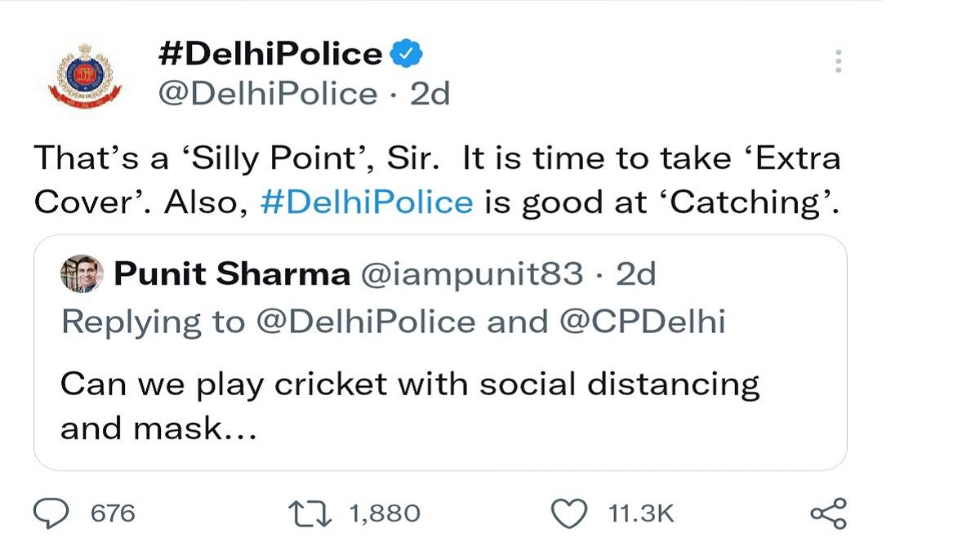Like the tweet via the heart icon
Screen dimensions: 980x551
pos(568,513)
